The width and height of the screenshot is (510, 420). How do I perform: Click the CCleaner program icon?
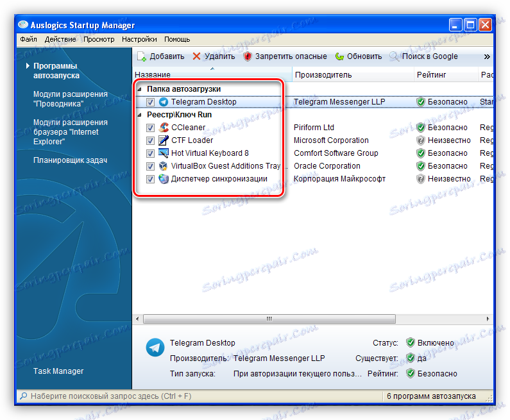(164, 128)
